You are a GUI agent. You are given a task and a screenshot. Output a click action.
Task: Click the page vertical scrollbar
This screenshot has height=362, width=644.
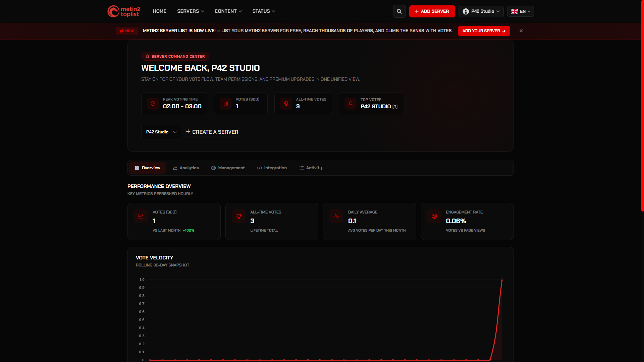pyautogui.click(x=642, y=106)
